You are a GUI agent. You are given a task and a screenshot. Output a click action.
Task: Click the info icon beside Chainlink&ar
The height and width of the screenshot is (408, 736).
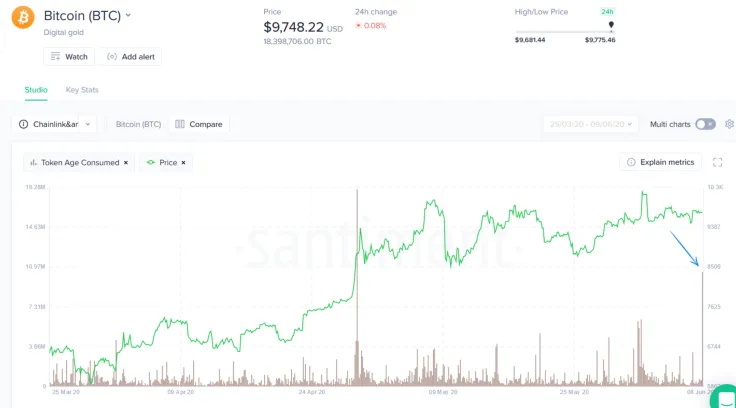pos(23,124)
